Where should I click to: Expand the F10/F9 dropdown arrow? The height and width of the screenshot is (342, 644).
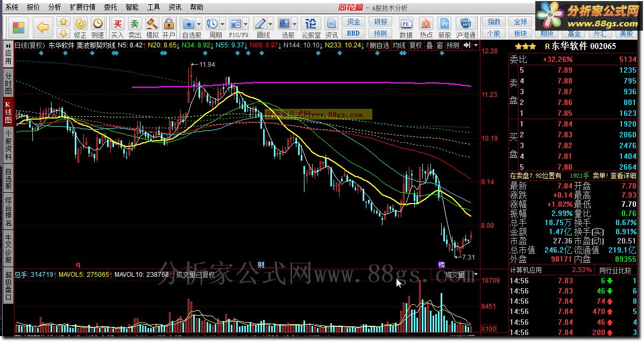click(x=246, y=24)
